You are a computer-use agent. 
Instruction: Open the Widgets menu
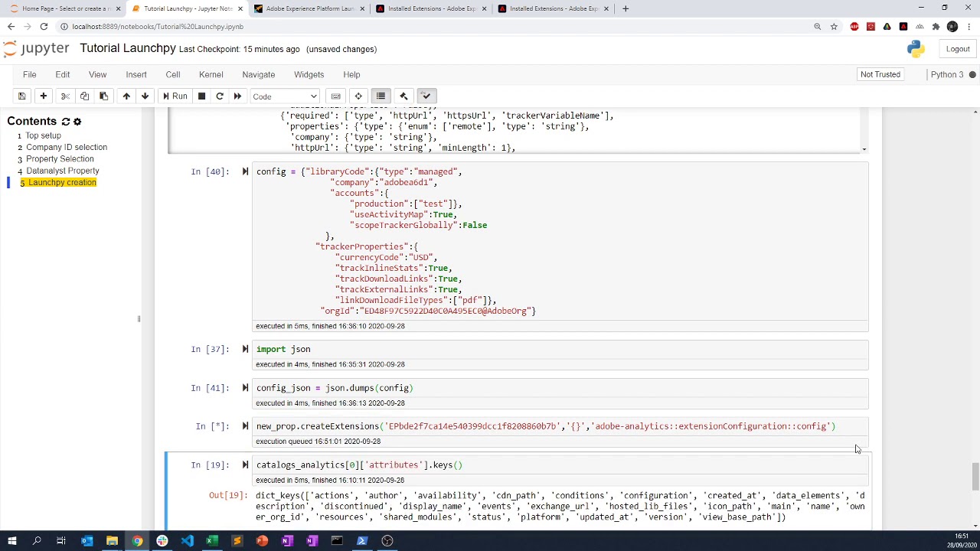(309, 74)
